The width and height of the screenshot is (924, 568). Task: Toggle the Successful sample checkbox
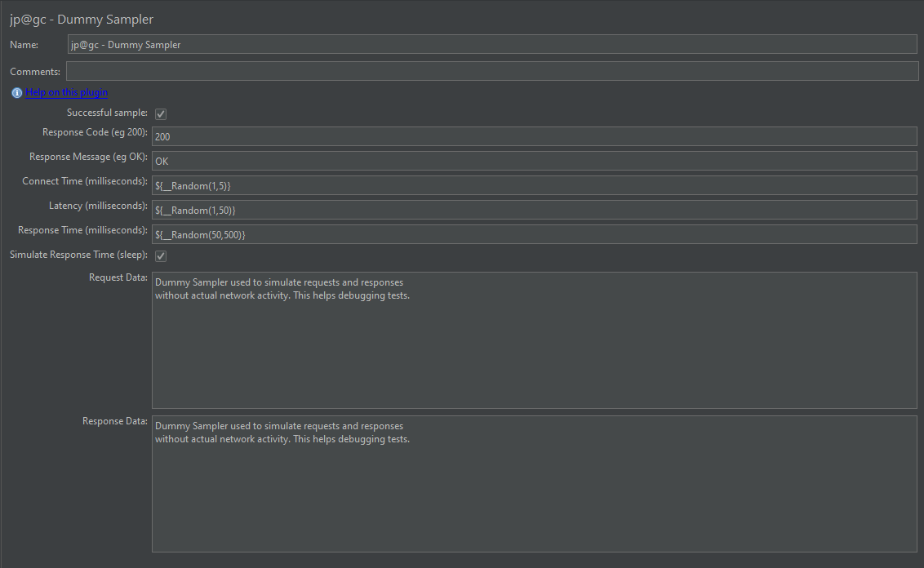161,114
